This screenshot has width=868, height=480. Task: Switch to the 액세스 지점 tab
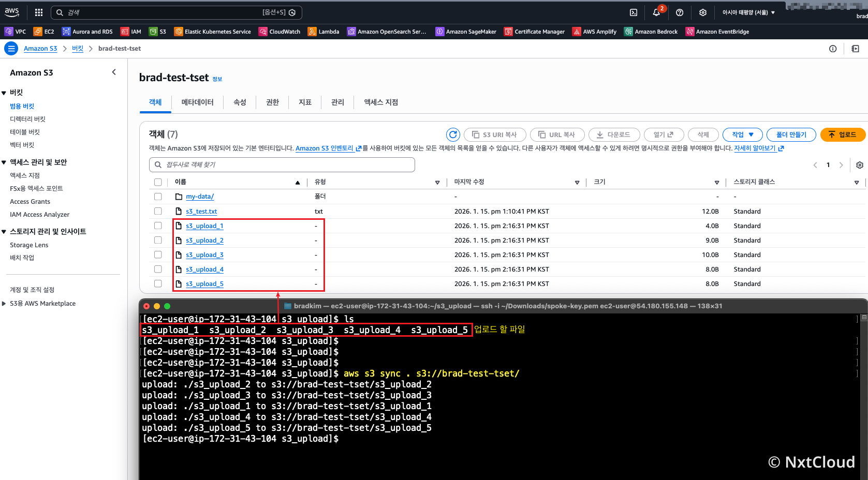381,102
